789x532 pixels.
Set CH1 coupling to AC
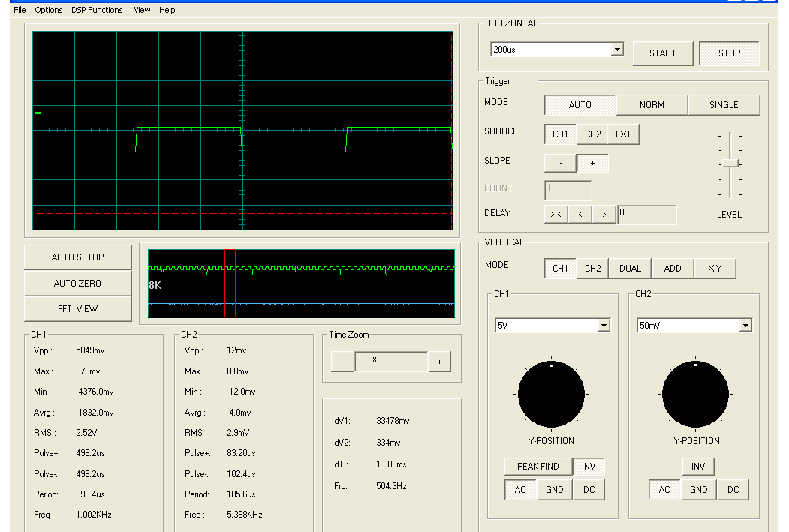(520, 490)
